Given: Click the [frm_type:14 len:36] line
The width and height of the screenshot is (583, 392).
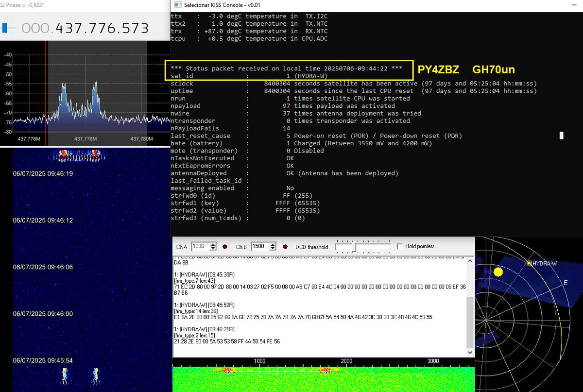Looking at the screenshot, I should 196,311.
